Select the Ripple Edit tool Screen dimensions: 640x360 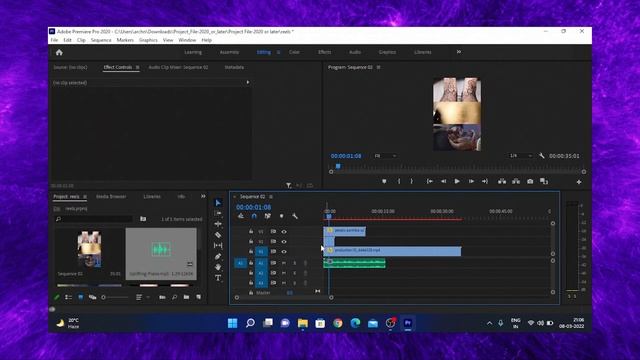(218, 224)
